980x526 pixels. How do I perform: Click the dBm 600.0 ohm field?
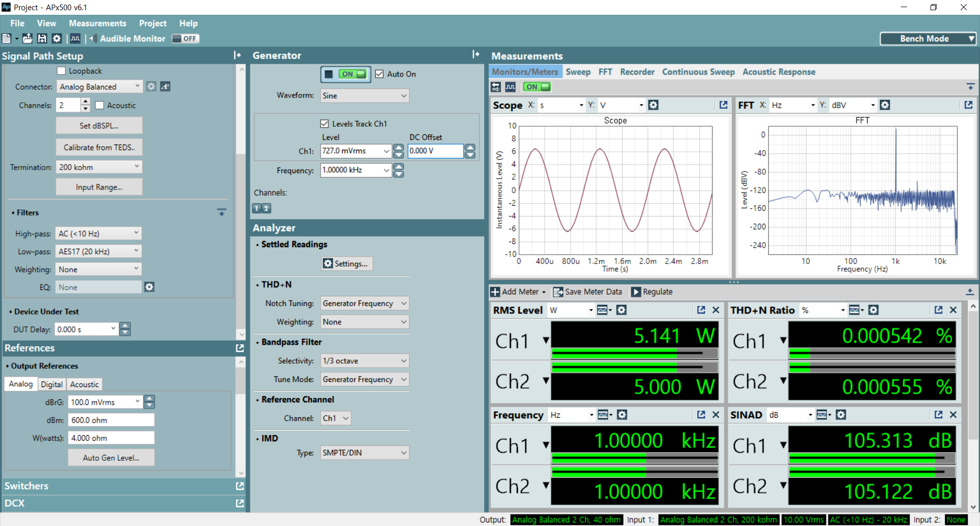point(111,420)
